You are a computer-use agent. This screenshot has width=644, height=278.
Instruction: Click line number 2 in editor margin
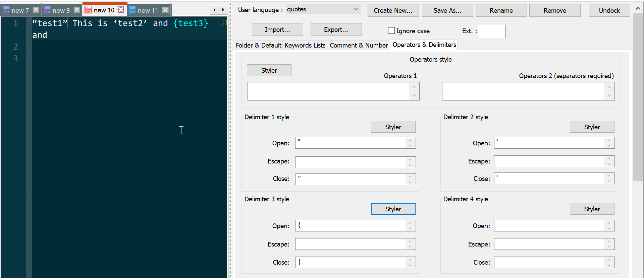[x=15, y=47]
